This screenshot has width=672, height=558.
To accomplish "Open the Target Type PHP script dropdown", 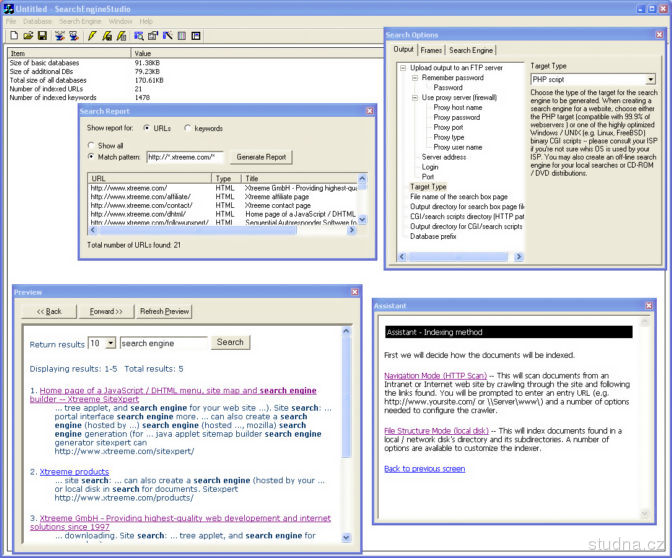I will pyautogui.click(x=650, y=80).
